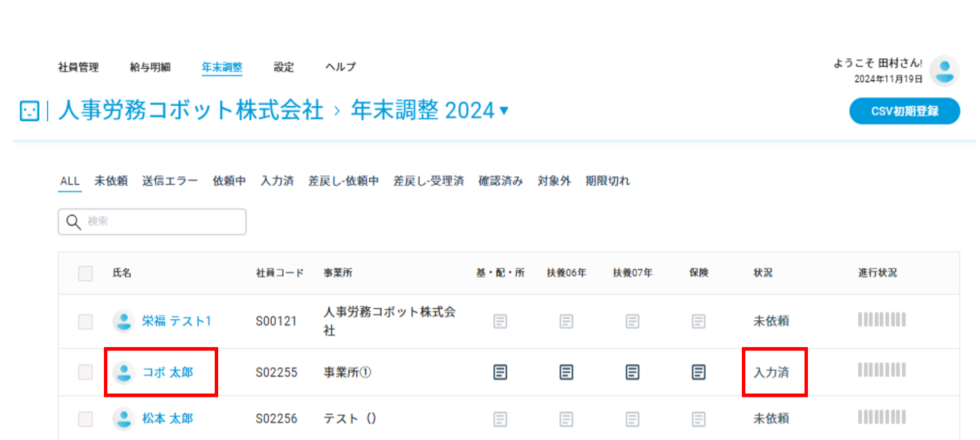Click employee code S02256
The image size is (980, 440).
277,418
